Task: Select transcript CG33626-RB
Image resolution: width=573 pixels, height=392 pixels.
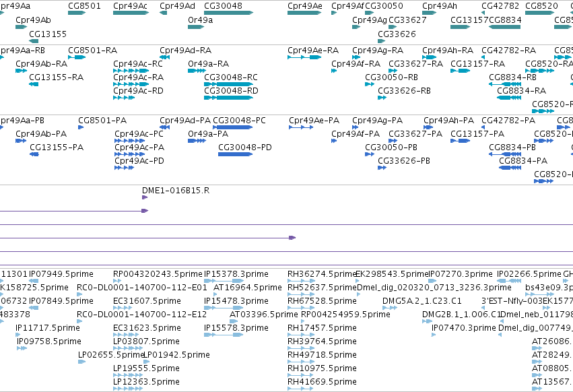Action: point(404,91)
